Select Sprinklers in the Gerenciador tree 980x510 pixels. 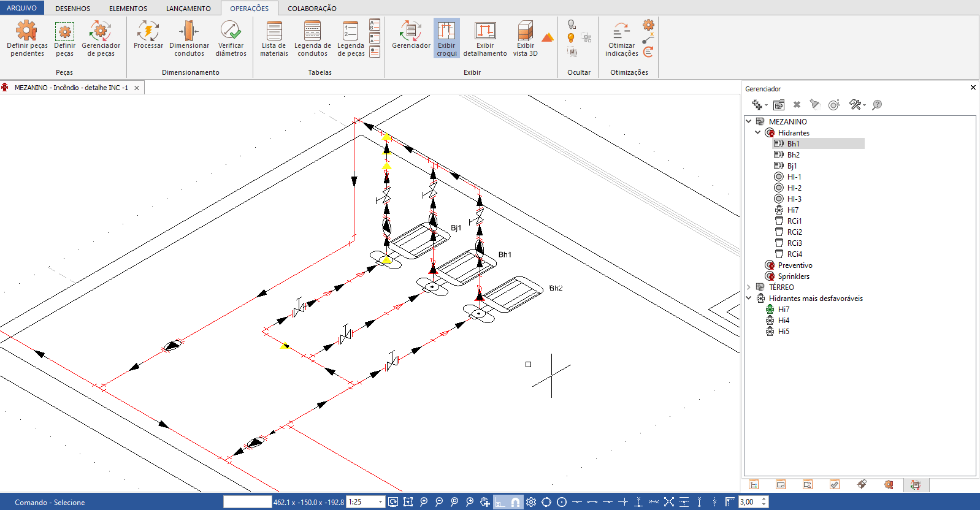pyautogui.click(x=794, y=276)
